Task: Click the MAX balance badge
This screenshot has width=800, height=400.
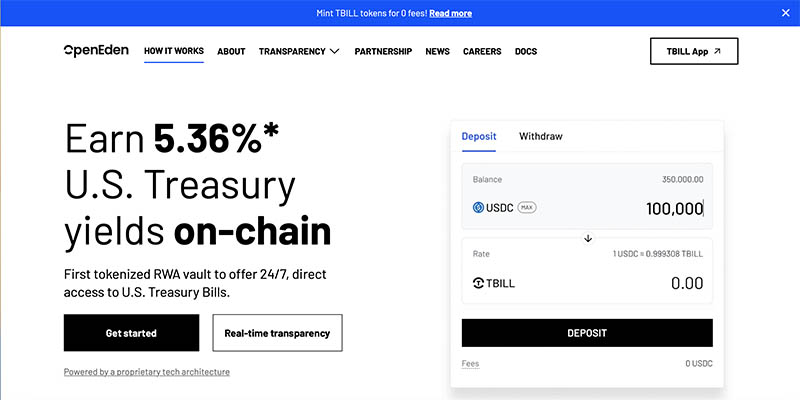Action: pos(526,208)
